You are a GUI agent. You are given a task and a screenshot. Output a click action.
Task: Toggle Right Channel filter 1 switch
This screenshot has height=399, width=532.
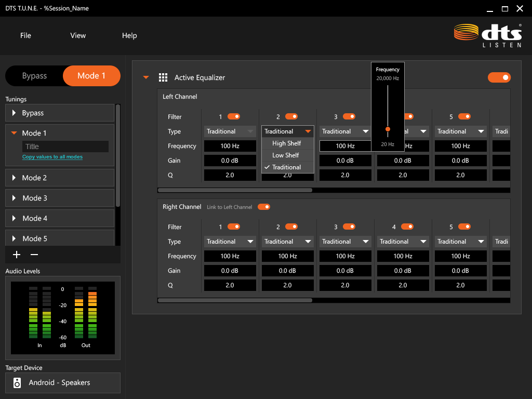pos(234,227)
